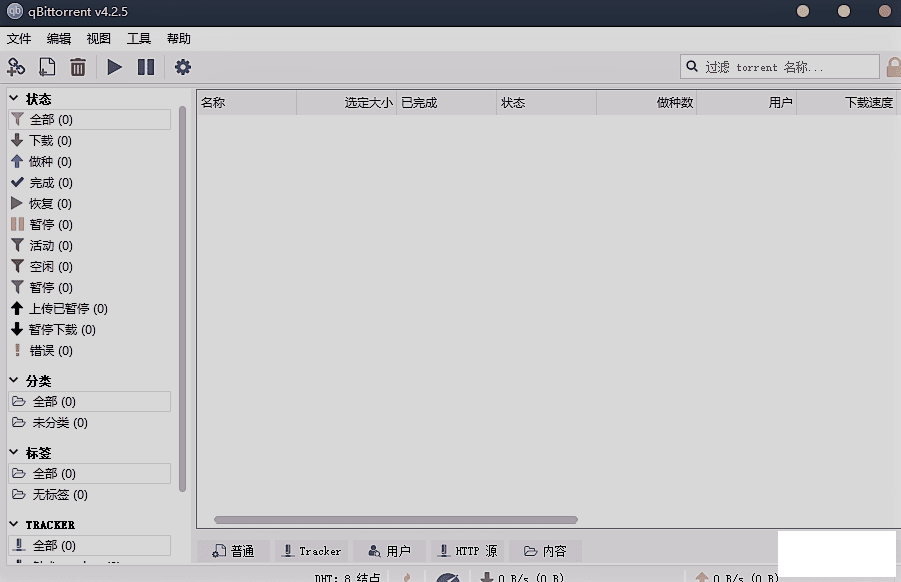Select 全部 (0) under 标签

(x=90, y=473)
